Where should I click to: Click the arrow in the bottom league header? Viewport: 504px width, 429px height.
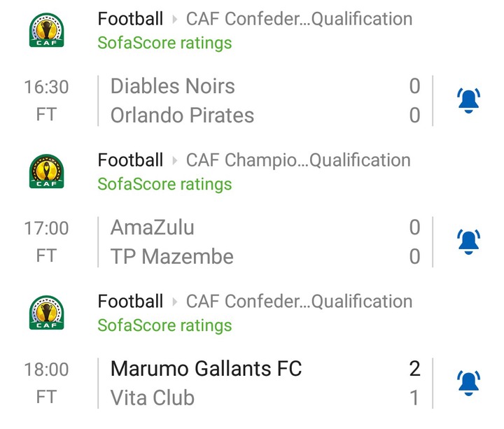[175, 302]
